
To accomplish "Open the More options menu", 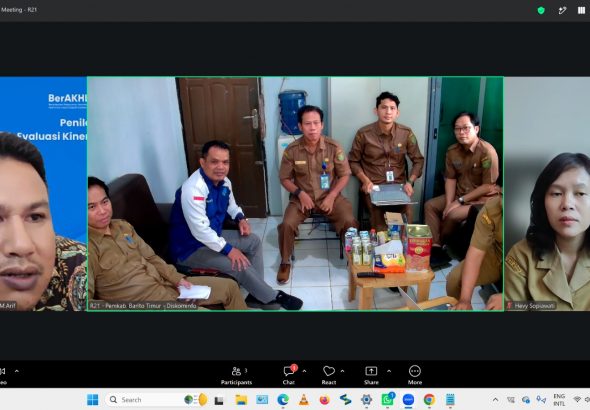I will (415, 375).
